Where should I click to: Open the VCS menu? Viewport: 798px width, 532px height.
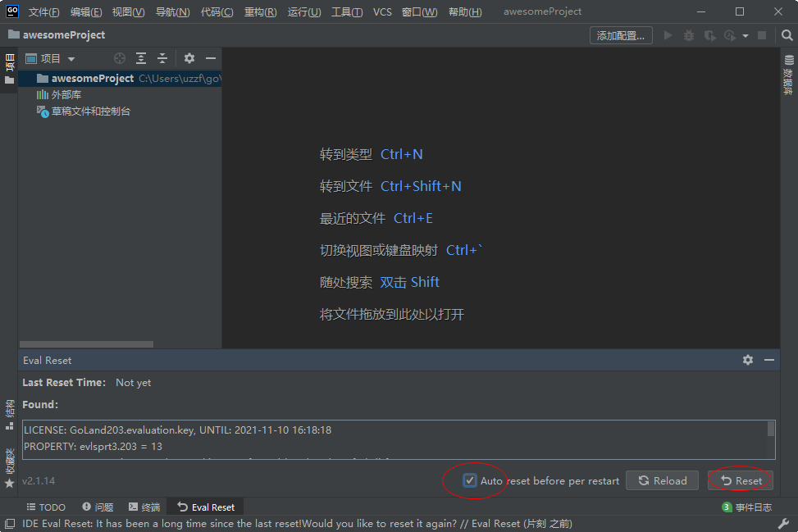click(382, 11)
